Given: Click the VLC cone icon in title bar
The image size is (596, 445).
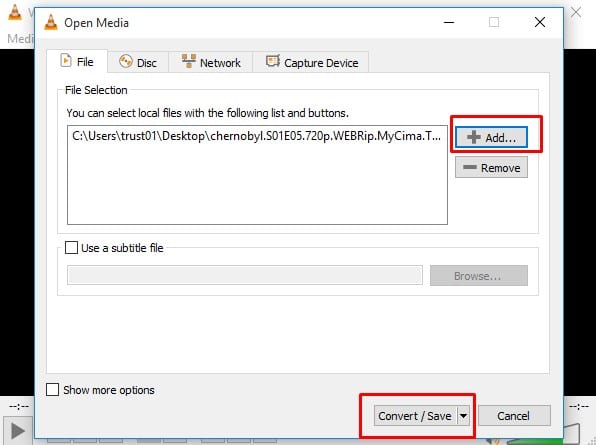Looking at the screenshot, I should click(51, 22).
